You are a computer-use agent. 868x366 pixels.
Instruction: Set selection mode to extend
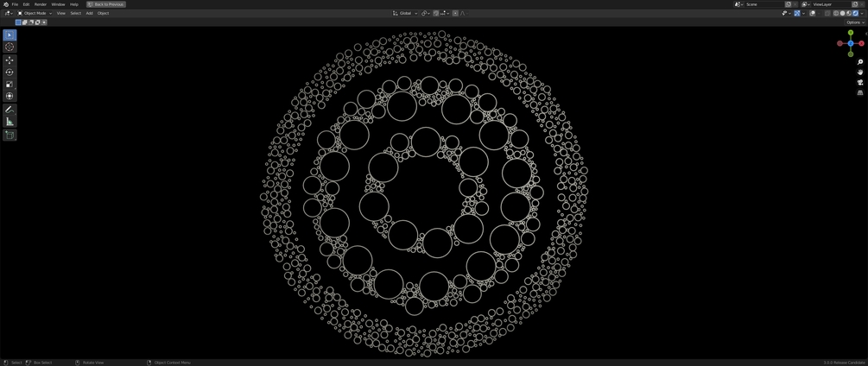pos(24,22)
